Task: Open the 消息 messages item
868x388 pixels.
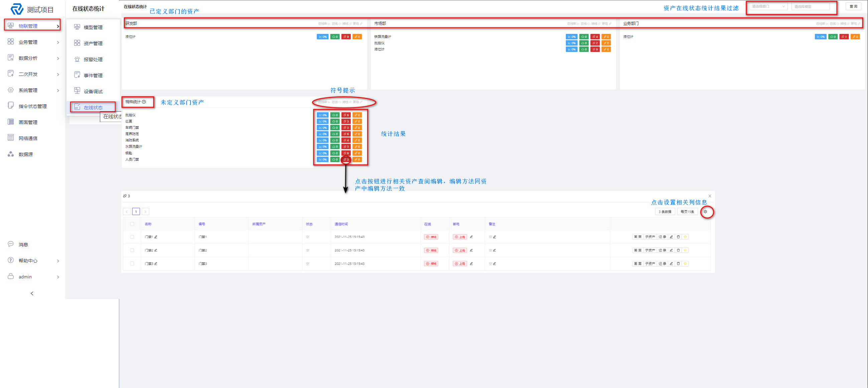Action: 23,245
